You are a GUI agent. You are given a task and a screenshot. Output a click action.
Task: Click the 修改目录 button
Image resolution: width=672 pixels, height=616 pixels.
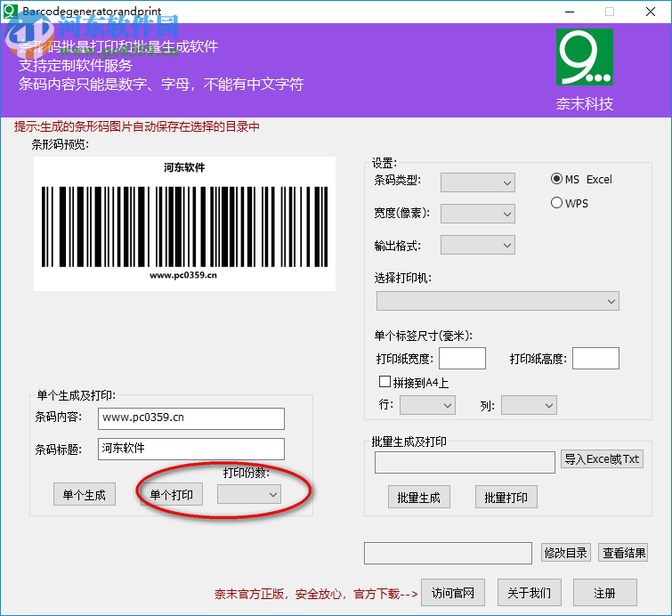click(x=566, y=553)
